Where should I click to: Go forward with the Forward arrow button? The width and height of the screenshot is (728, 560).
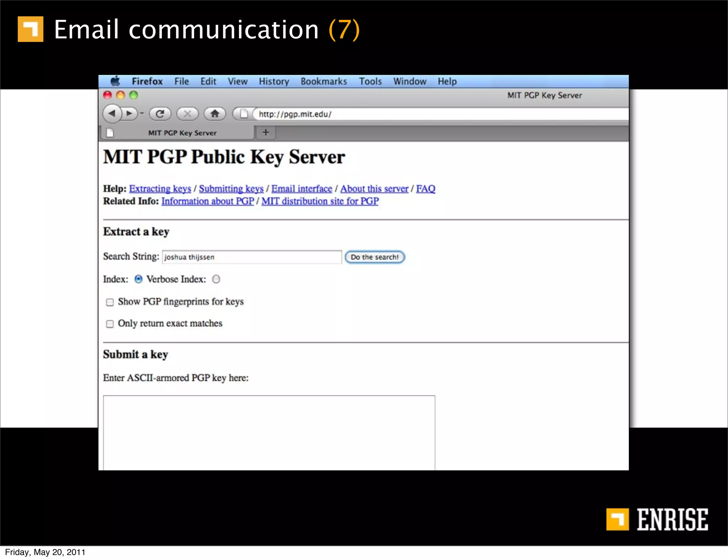(129, 114)
